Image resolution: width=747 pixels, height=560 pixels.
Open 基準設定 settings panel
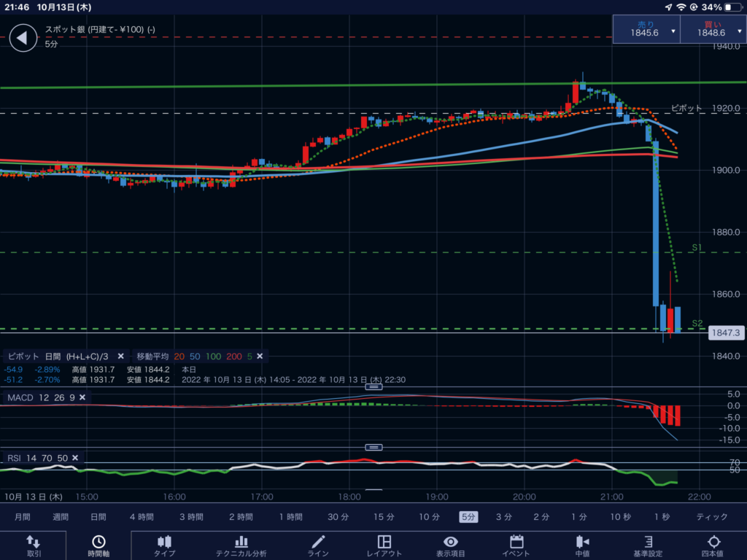tap(648, 542)
